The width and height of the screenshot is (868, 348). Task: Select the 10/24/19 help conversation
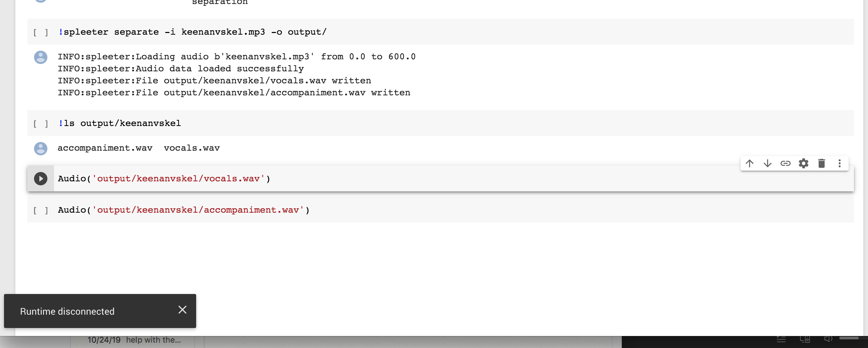pos(134,340)
